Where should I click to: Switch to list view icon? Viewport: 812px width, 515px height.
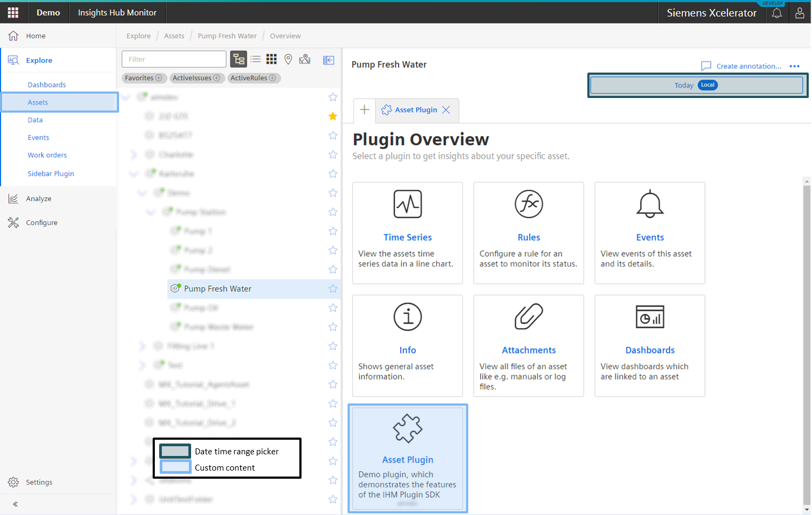tap(256, 59)
